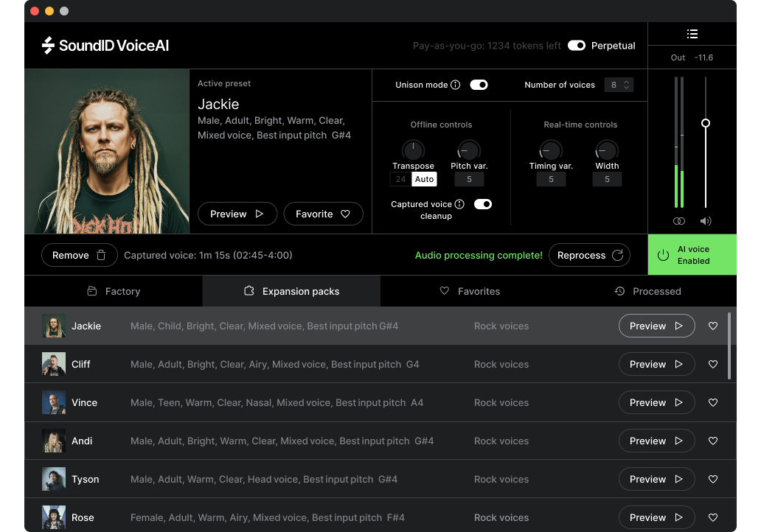Select Auto transpose option

click(x=424, y=179)
